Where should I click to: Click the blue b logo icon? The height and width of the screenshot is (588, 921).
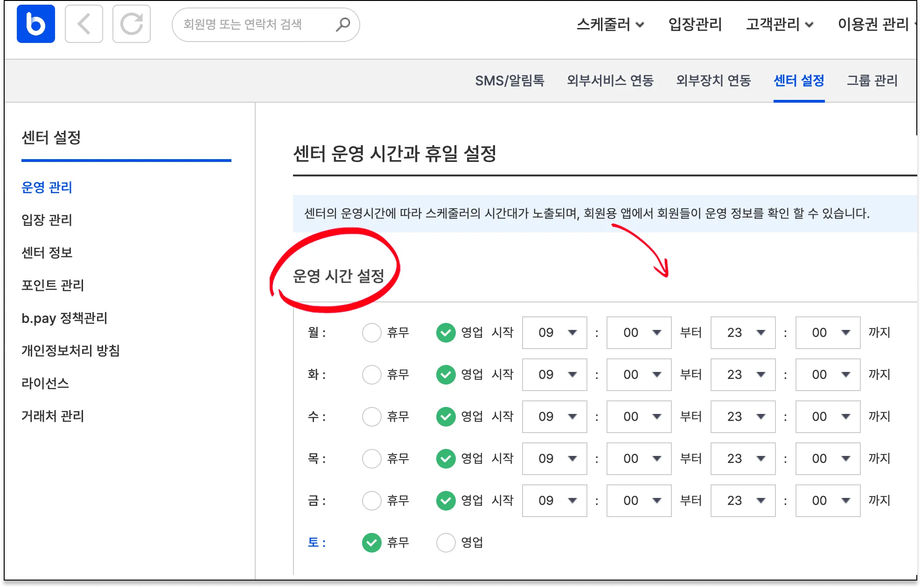pos(36,24)
